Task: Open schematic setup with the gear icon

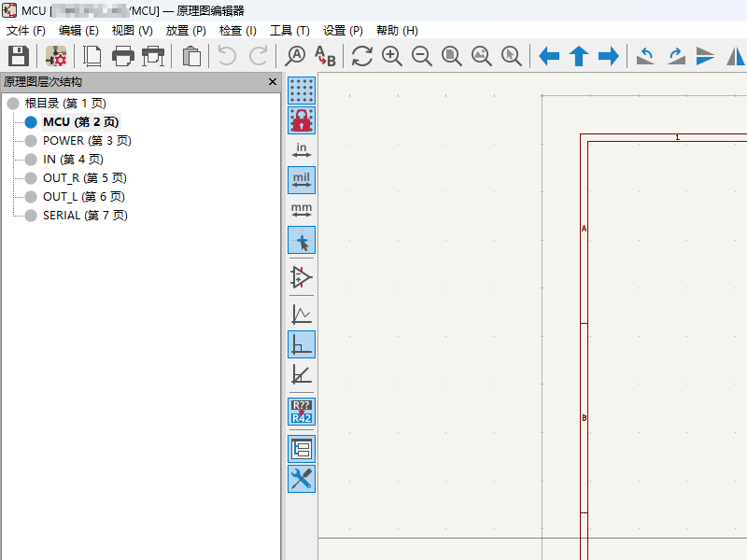Action: tap(56, 56)
